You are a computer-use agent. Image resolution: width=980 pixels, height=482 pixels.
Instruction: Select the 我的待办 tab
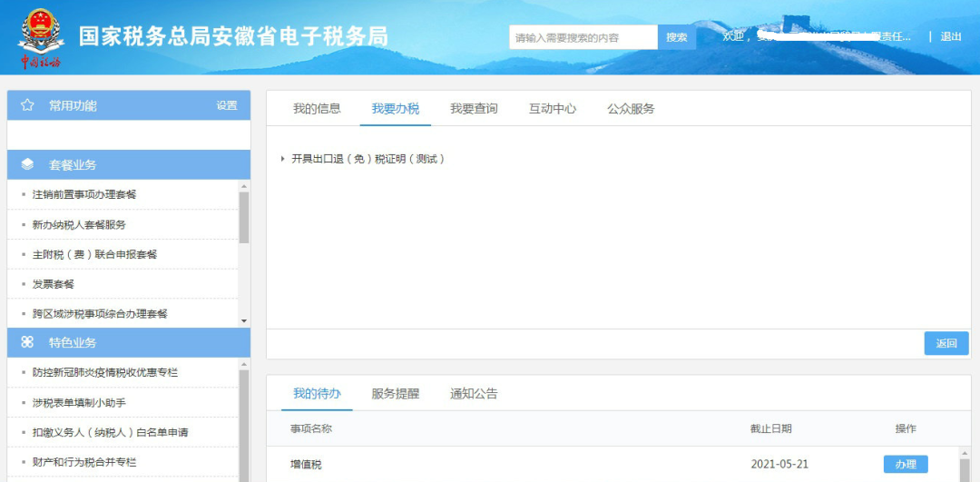tap(317, 394)
